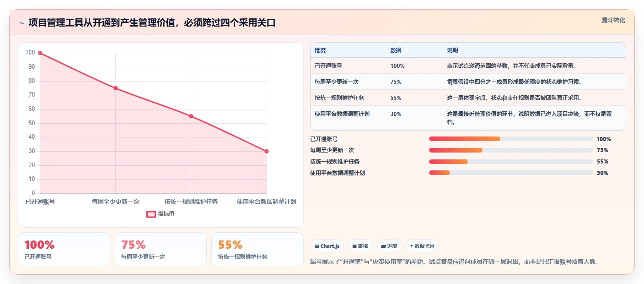Click the 维度 table column header
The image size is (644, 284).
coord(320,50)
